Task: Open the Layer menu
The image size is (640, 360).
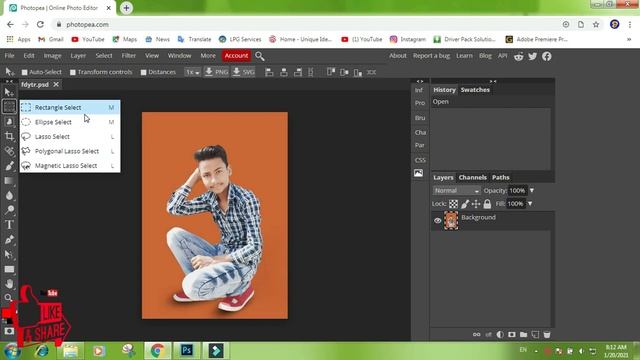Action: coord(78,56)
